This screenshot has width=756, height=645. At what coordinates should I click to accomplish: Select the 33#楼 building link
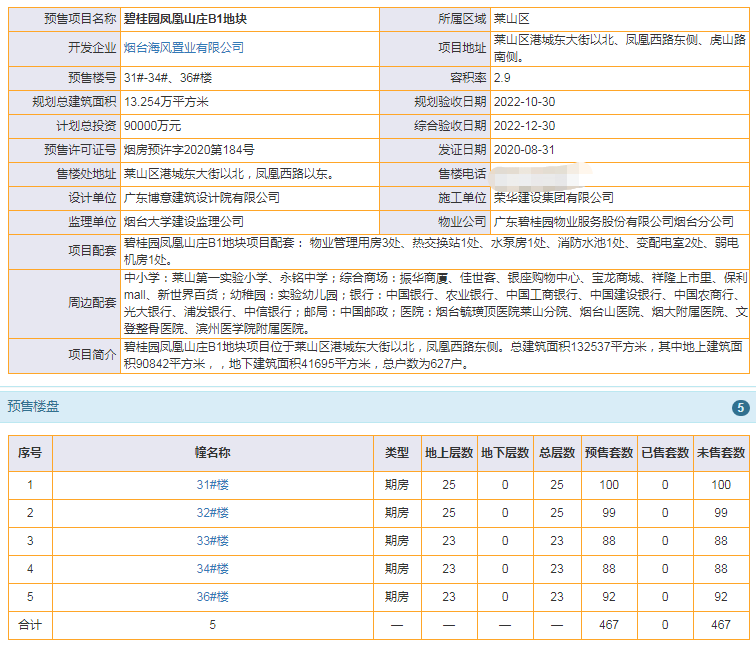pos(212,541)
